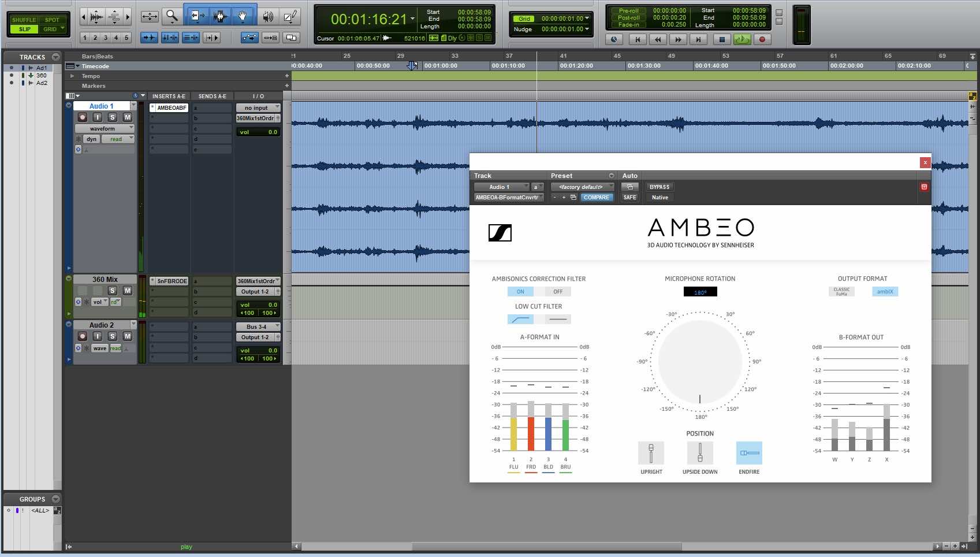The width and height of the screenshot is (980, 557).
Task: Choose the Pencil tool
Action: 290,17
